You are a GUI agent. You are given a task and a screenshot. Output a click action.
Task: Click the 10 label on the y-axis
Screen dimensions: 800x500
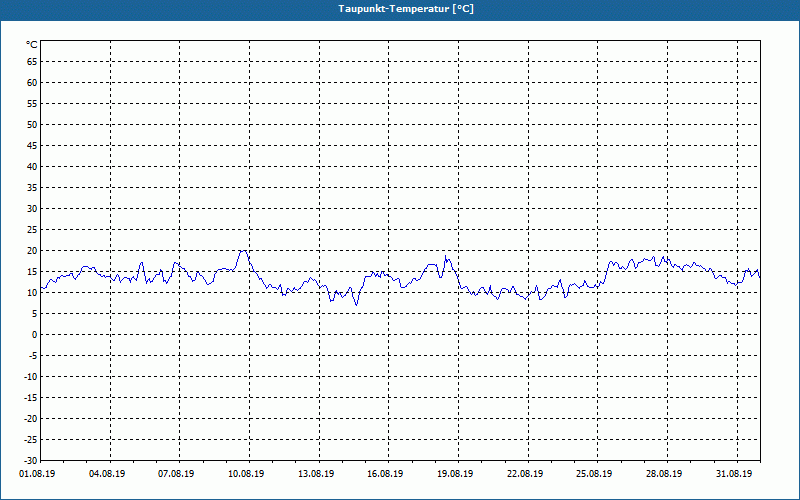(x=32, y=293)
